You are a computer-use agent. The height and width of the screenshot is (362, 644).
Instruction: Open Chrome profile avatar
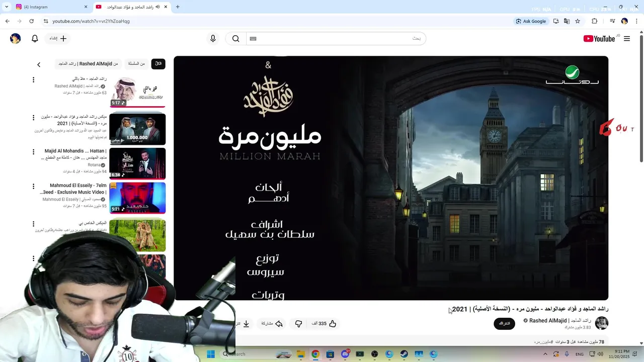[x=624, y=21]
